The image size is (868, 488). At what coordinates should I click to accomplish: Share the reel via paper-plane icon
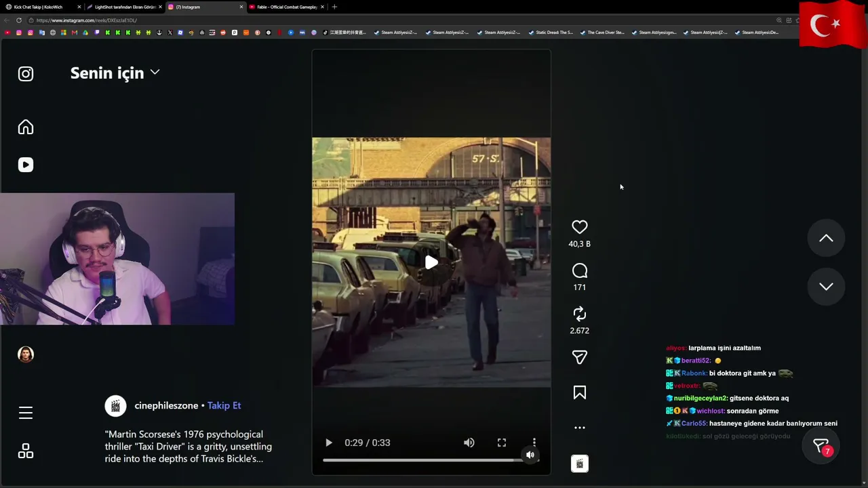(580, 357)
